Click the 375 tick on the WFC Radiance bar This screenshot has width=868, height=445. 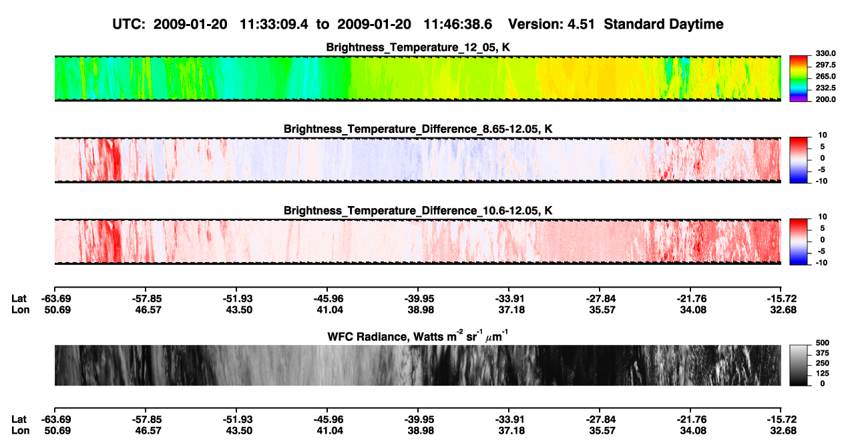(x=823, y=354)
